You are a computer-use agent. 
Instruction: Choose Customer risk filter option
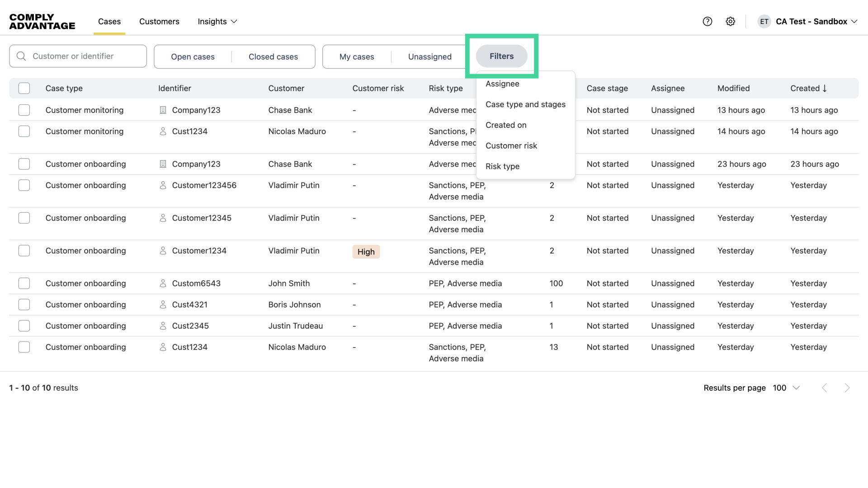click(x=511, y=145)
